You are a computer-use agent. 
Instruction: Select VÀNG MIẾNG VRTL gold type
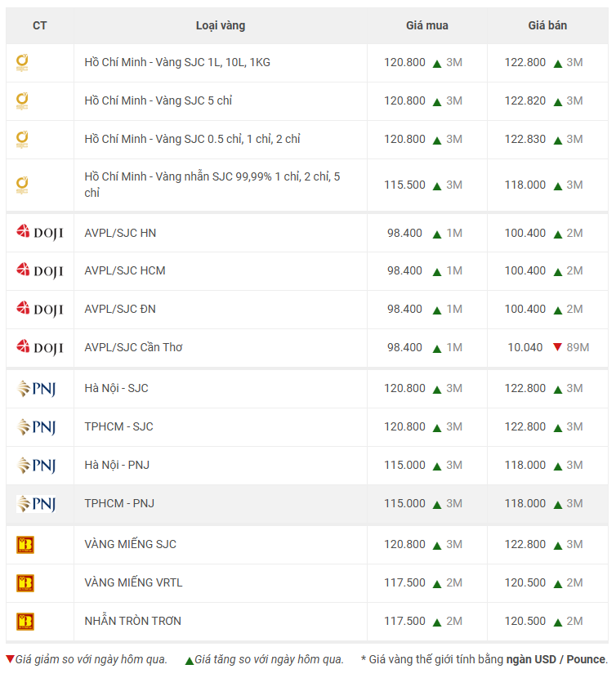pos(133,582)
